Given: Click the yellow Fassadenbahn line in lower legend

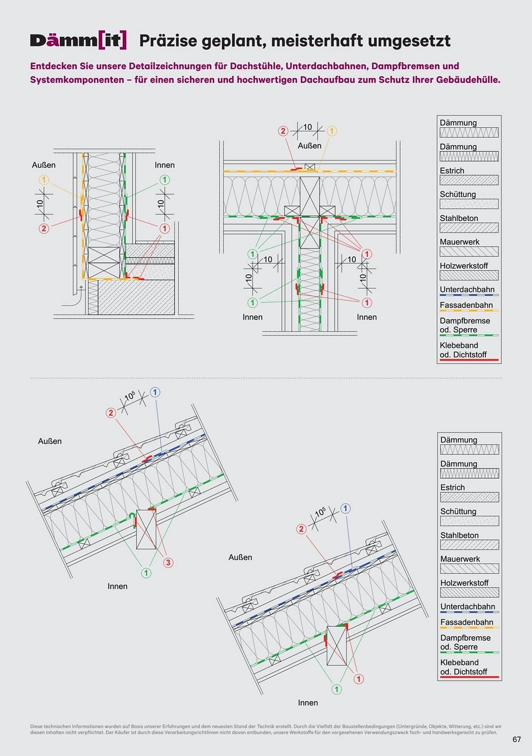Looking at the screenshot, I should [469, 627].
